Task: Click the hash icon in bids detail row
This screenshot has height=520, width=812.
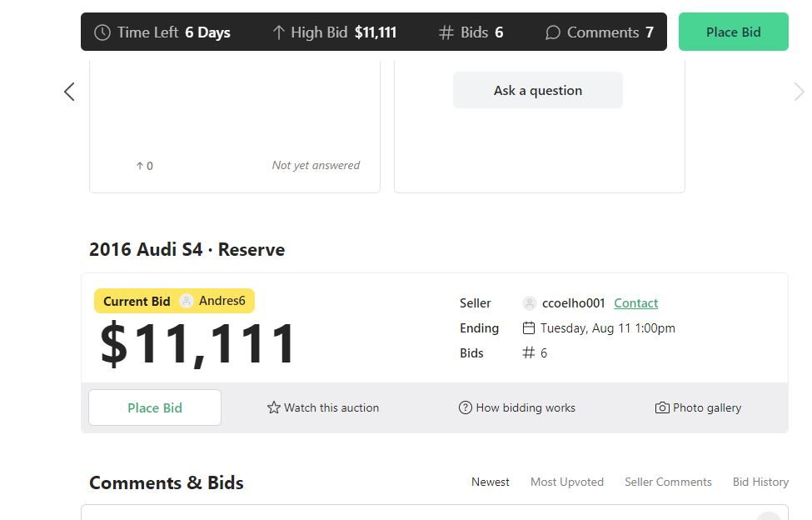Action: 528,352
